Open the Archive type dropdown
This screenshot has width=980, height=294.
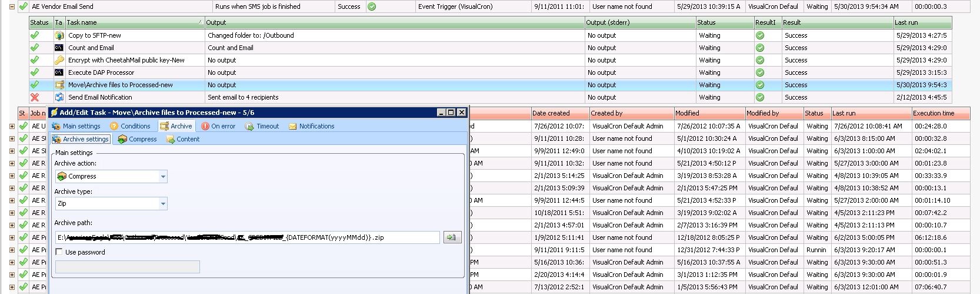coord(163,203)
